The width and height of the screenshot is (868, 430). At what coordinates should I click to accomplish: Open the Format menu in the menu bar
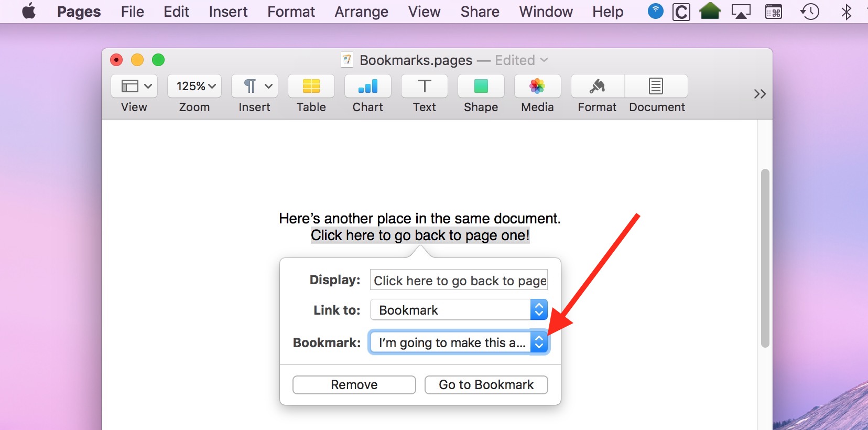291,12
